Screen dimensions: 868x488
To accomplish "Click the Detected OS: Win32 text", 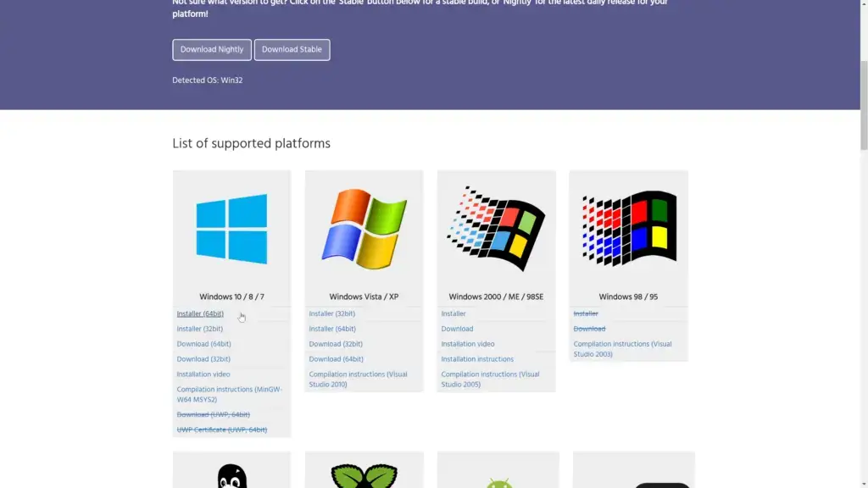I will click(x=208, y=80).
